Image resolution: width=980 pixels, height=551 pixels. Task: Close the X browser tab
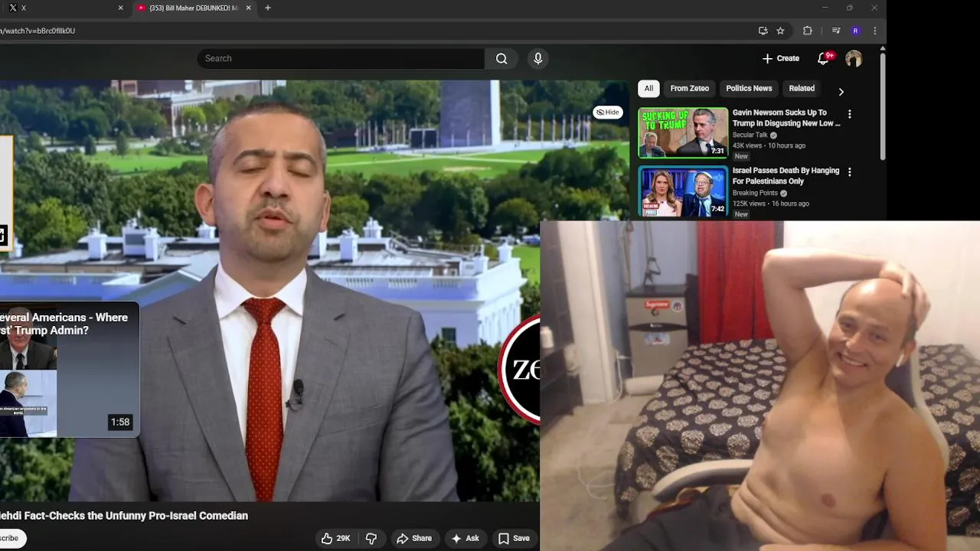pos(120,8)
